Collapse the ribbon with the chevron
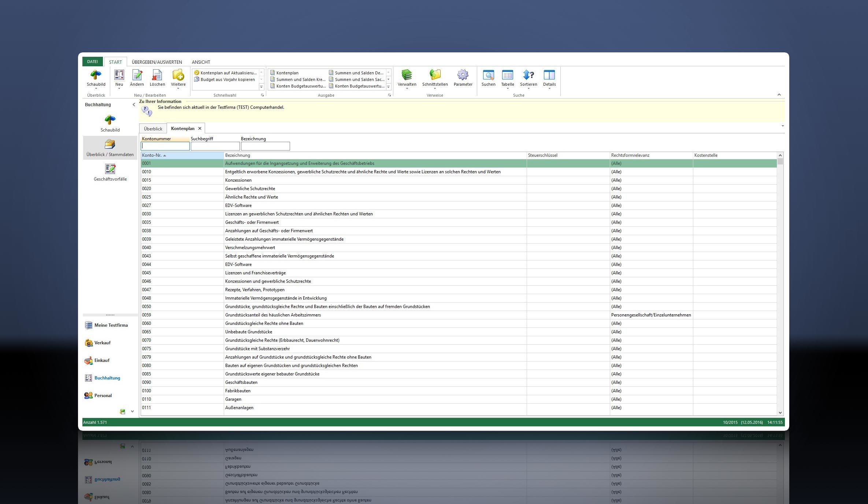Viewport: 868px width, 504px height. click(779, 95)
